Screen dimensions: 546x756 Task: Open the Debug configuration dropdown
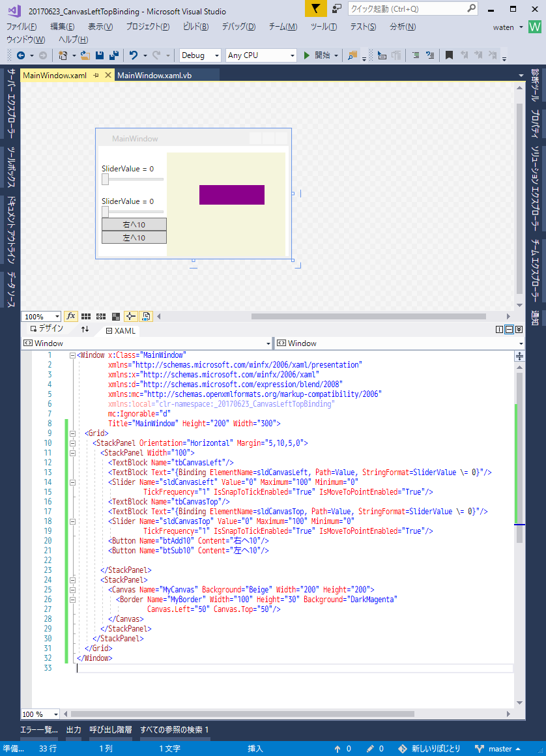216,55
